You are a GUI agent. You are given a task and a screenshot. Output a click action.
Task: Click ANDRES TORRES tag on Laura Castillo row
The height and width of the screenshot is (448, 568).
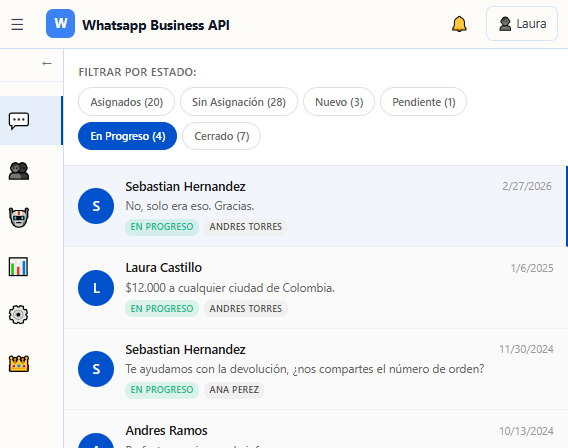tap(246, 309)
